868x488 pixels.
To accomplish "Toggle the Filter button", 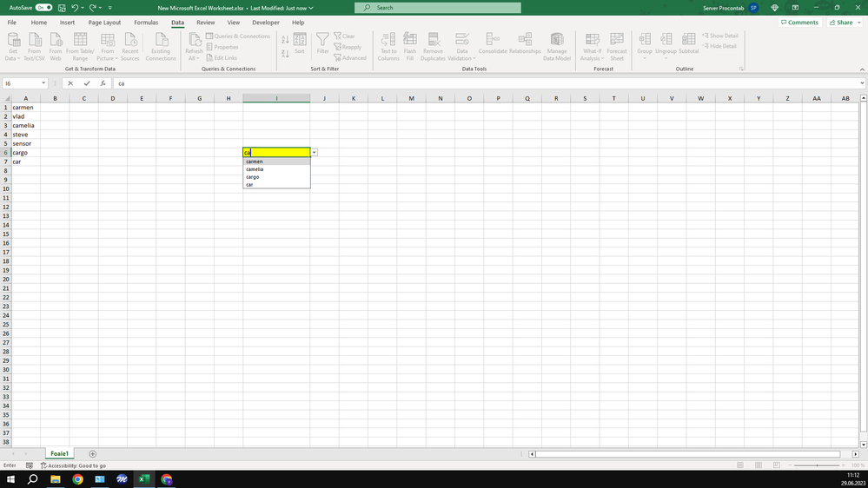I will click(322, 43).
